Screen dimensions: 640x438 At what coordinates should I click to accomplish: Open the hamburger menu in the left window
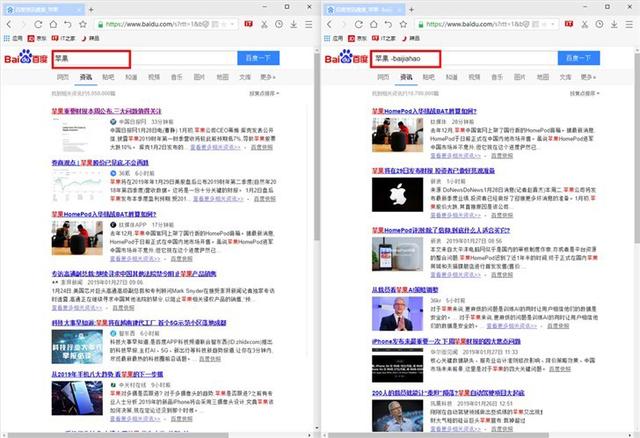click(309, 24)
